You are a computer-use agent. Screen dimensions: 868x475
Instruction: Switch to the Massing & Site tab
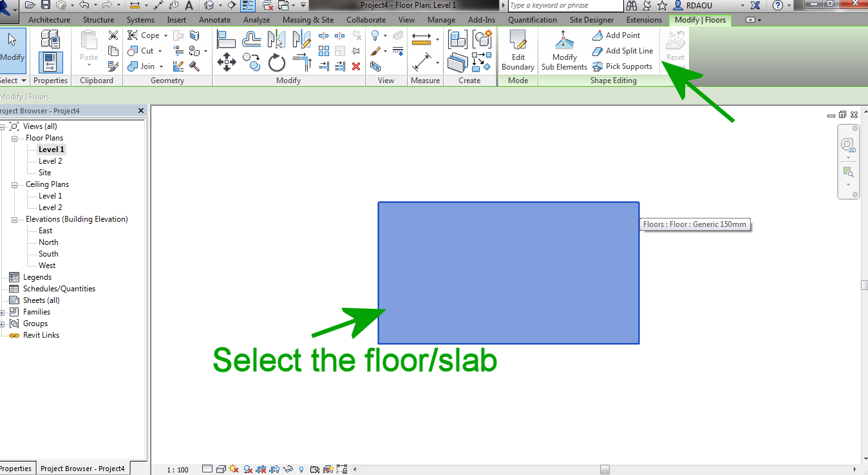pyautogui.click(x=308, y=20)
